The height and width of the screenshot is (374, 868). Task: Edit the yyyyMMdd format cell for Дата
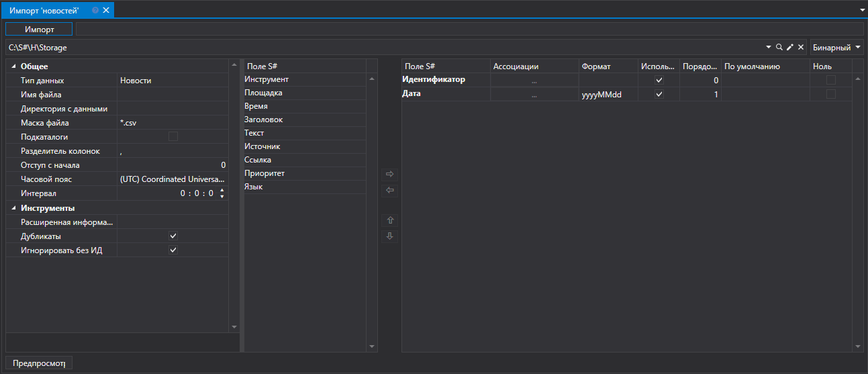(x=608, y=95)
